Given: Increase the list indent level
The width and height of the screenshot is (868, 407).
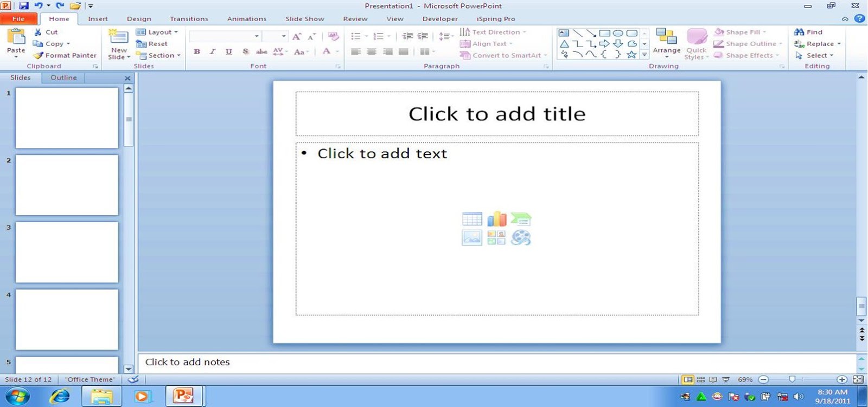Looking at the screenshot, I should pos(423,36).
